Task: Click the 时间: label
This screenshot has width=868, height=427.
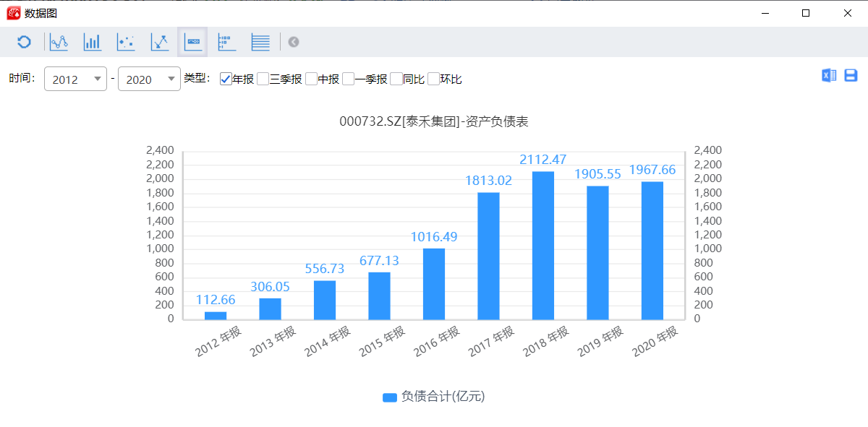Action: click(x=22, y=78)
